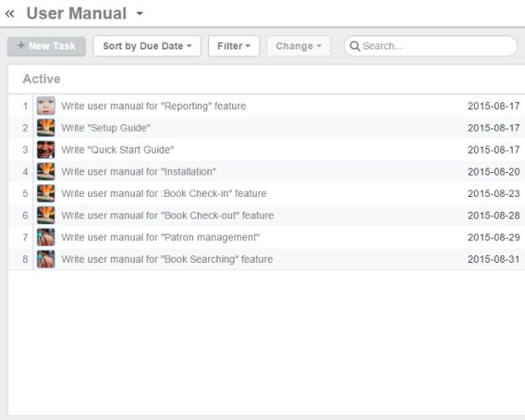Viewport: 525px width, 420px height.
Task: Open task for "Book Check-out" feature
Action: (x=168, y=215)
